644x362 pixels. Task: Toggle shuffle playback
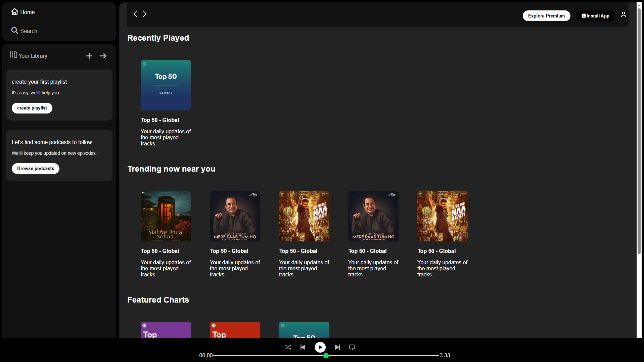pos(288,347)
